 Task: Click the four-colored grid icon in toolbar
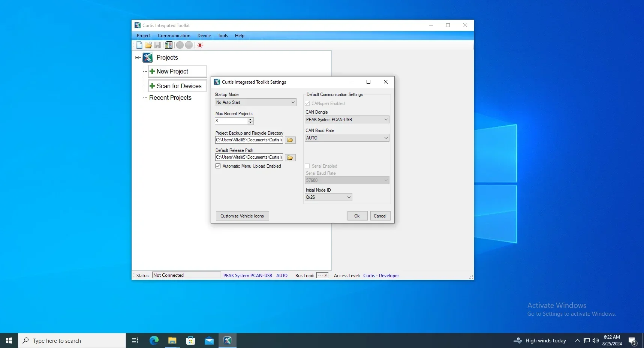click(x=169, y=45)
